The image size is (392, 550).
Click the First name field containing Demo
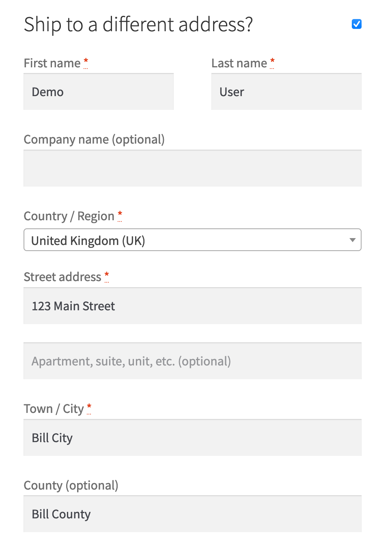[98, 92]
